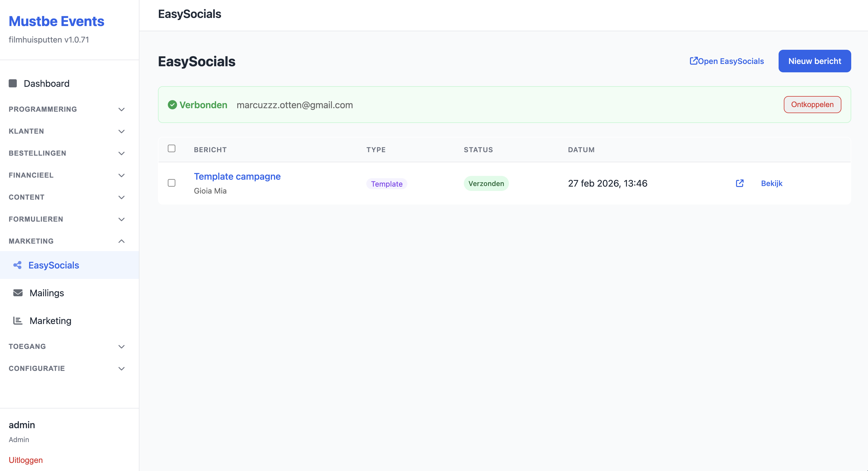Image resolution: width=868 pixels, height=471 pixels.
Task: Click the green Verbonden checkmark icon
Action: (x=172, y=105)
